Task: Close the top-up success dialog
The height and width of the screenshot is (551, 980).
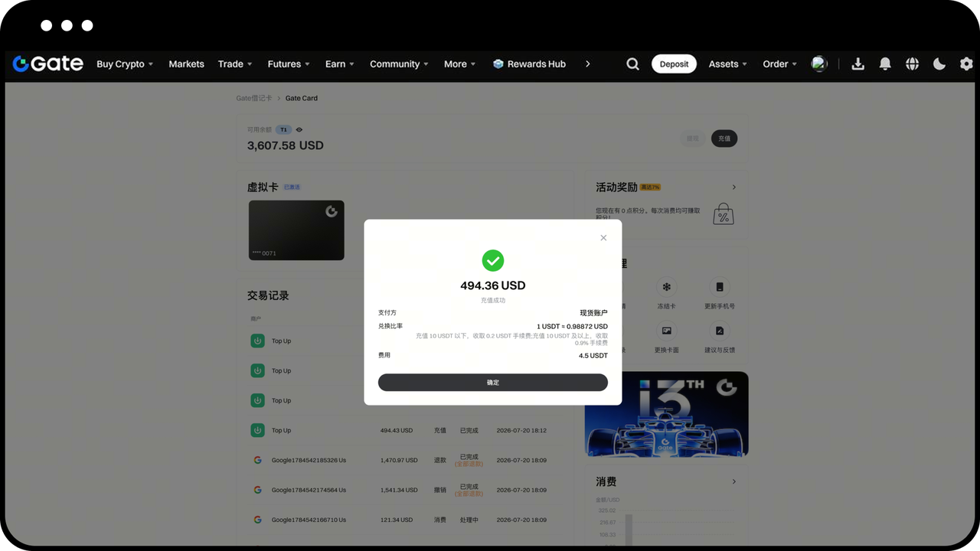Action: click(603, 238)
